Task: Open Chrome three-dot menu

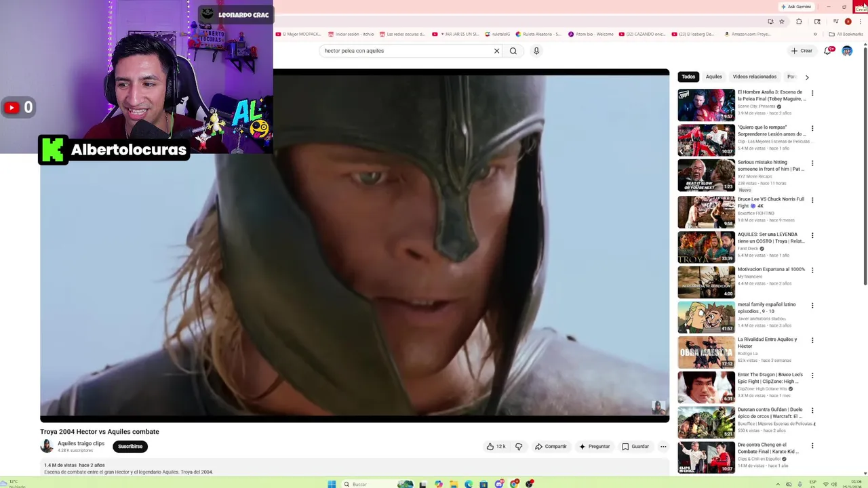Action: [859, 22]
